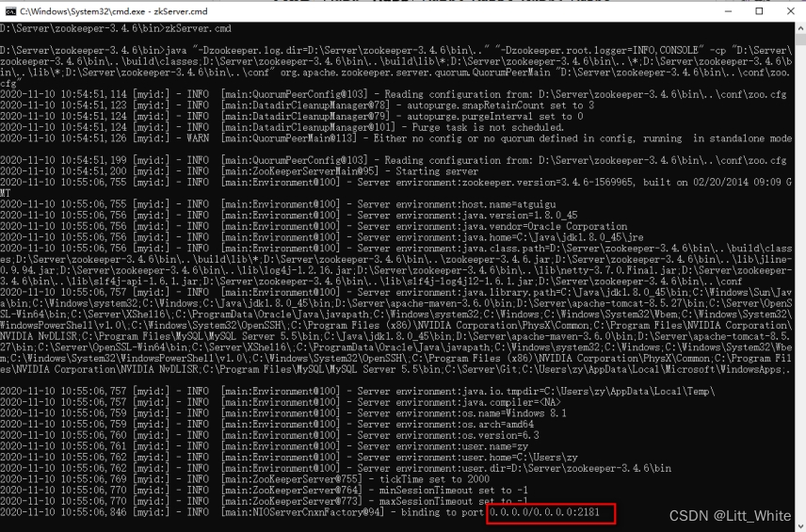Click the 10:54:51,199 'Reading configuration from' line

pyautogui.click(x=394, y=160)
